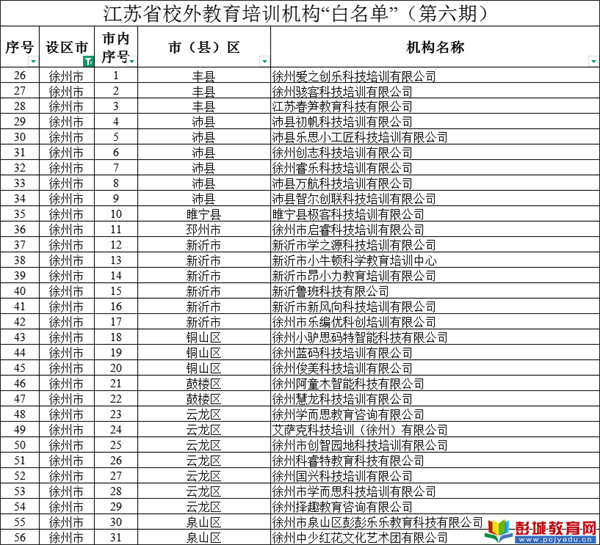This screenshot has height=545, width=600.
Task: Click cell 徐州爱之创乐科技培训有限公司
Action: (435, 76)
